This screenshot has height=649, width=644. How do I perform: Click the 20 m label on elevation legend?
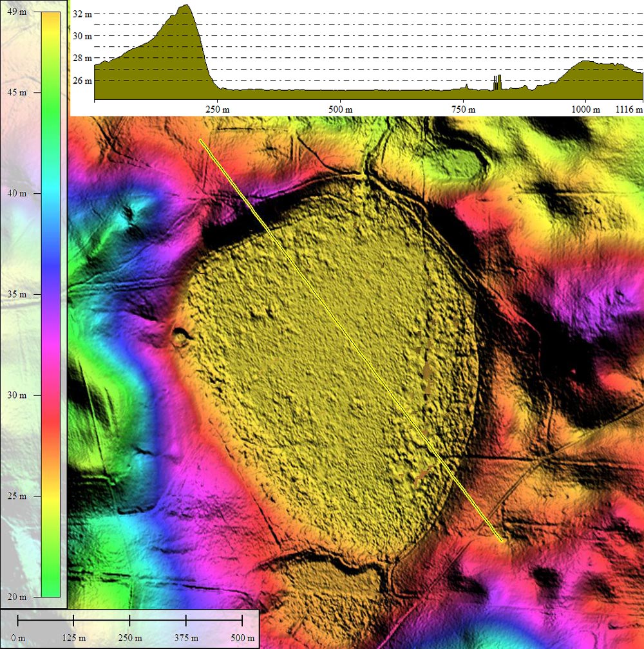pos(17,597)
